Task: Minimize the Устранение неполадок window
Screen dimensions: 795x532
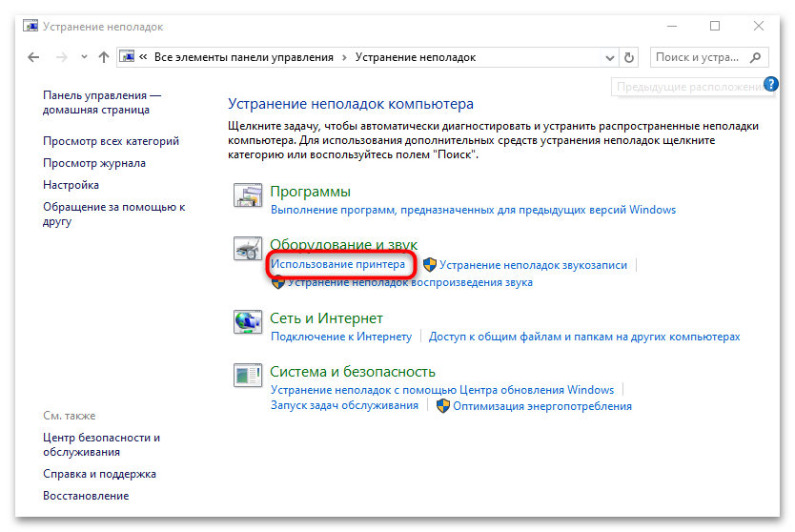Action: [672, 26]
